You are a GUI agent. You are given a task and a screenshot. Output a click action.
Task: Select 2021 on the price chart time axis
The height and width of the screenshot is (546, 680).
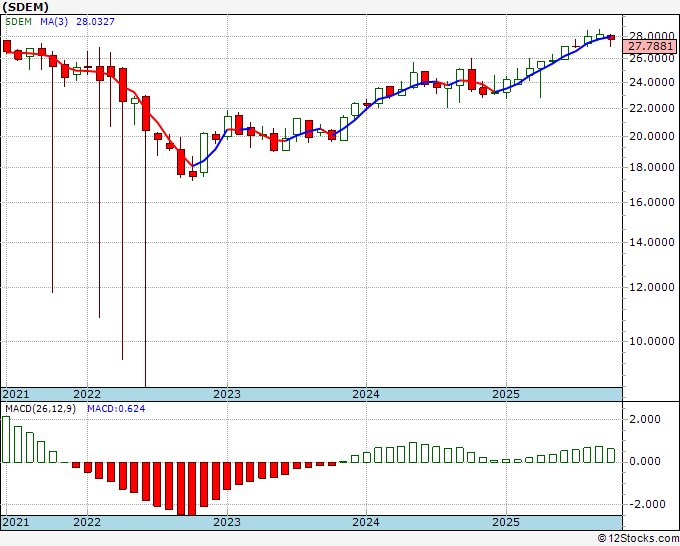tap(16, 394)
